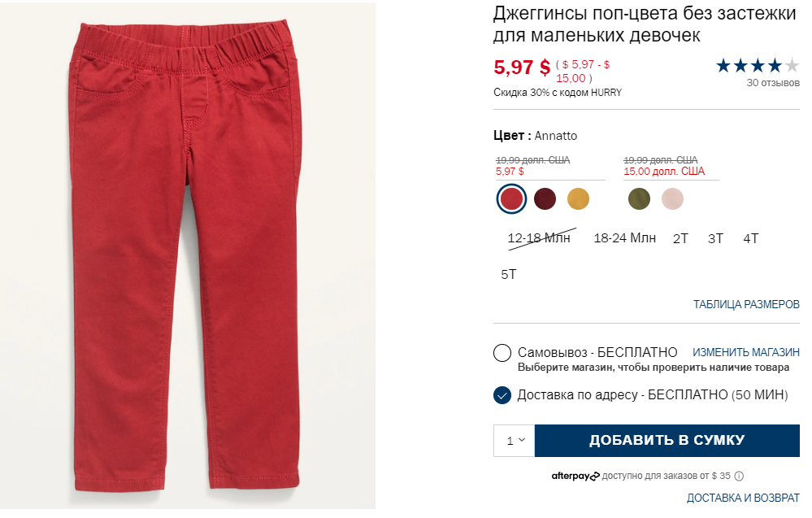Choose the mustard yellow color swatch

coord(578,199)
